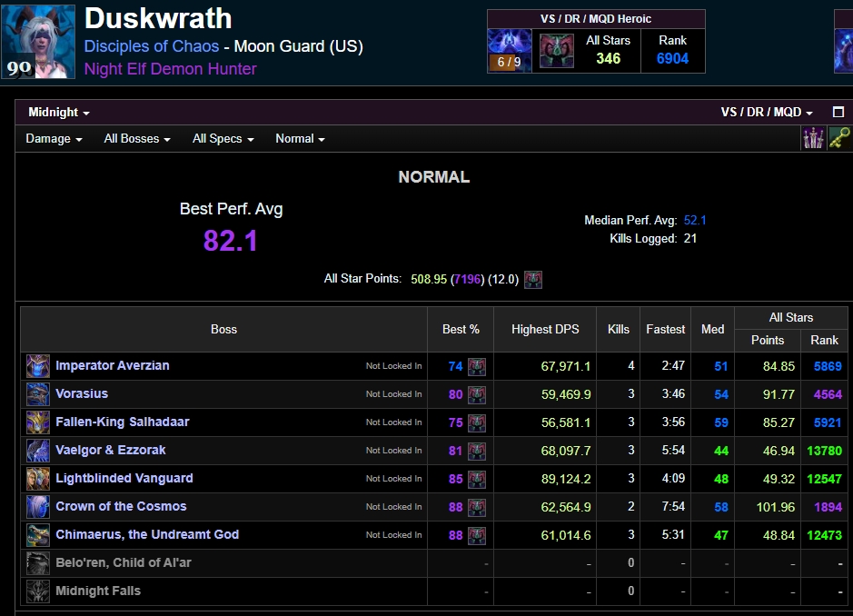Click Vorasius's highest DPS 59,469.9
Viewport: 853px width, 616px height.
tap(566, 394)
